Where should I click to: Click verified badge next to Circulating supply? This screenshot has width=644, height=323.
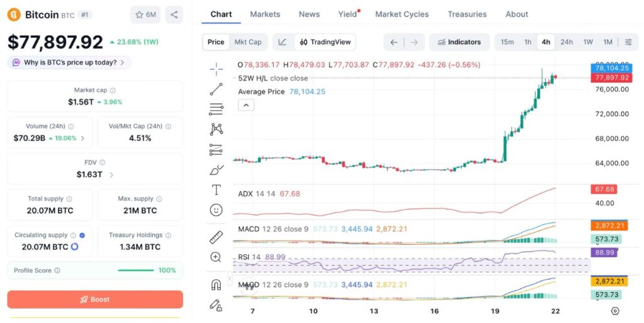coord(82,235)
